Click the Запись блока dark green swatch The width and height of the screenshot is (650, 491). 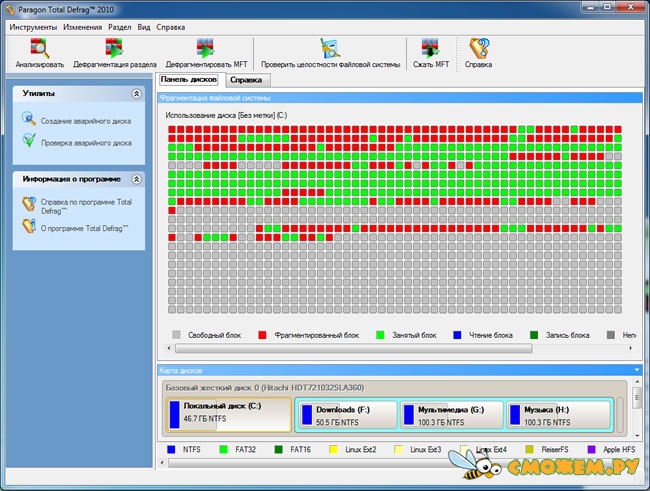coord(534,335)
